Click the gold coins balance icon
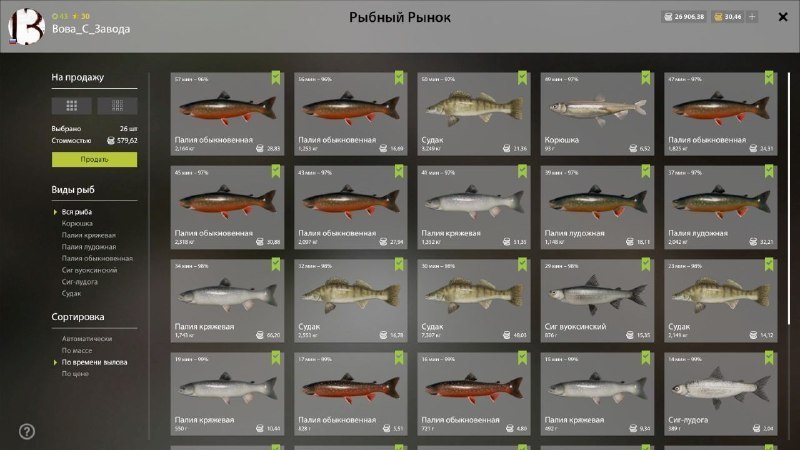Image resolution: width=800 pixels, height=450 pixels. tap(718, 17)
